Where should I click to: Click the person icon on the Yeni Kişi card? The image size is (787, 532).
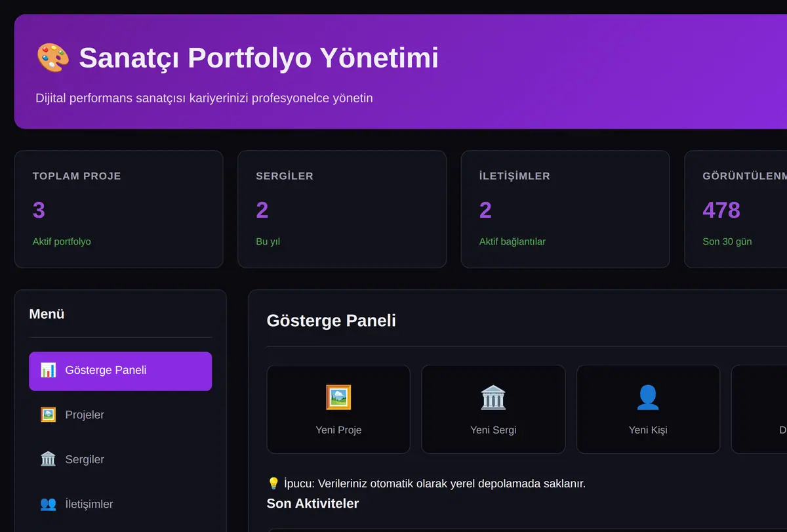click(x=648, y=398)
